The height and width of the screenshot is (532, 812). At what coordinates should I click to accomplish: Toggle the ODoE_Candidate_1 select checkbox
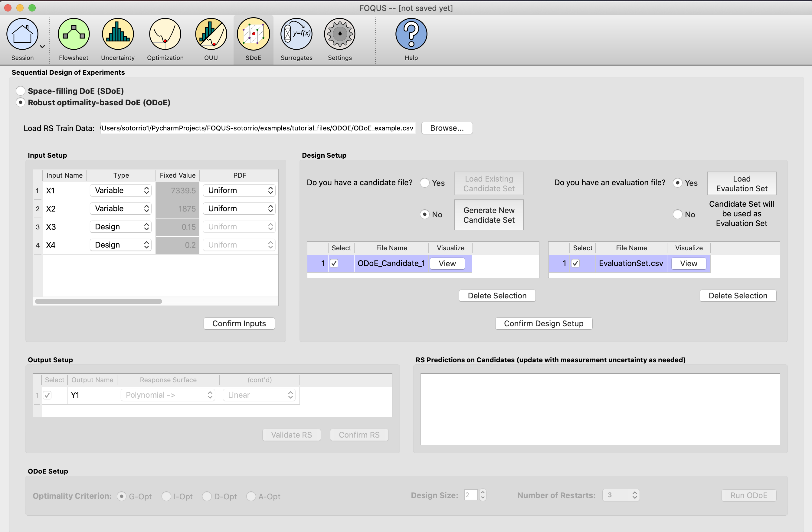coord(334,264)
